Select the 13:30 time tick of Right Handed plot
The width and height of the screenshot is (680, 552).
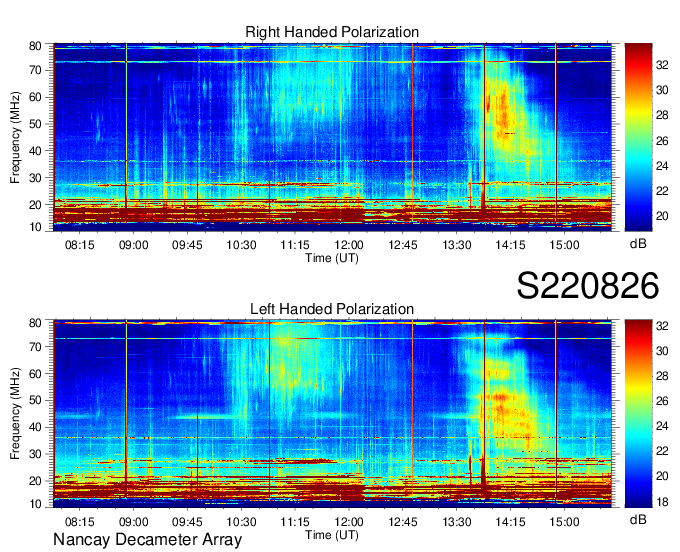click(457, 245)
